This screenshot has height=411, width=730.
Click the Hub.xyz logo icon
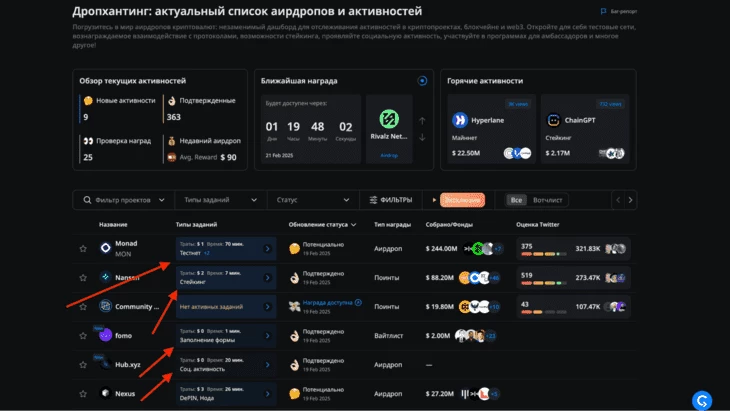point(106,364)
